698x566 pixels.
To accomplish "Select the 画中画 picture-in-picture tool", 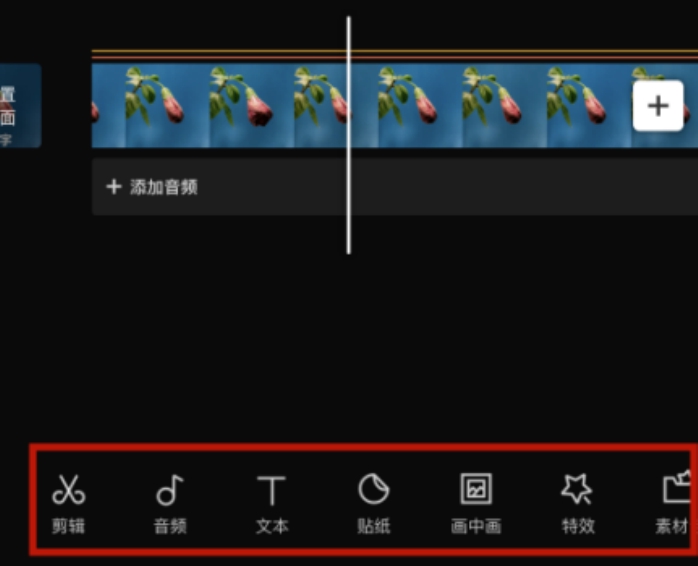I will tap(476, 504).
